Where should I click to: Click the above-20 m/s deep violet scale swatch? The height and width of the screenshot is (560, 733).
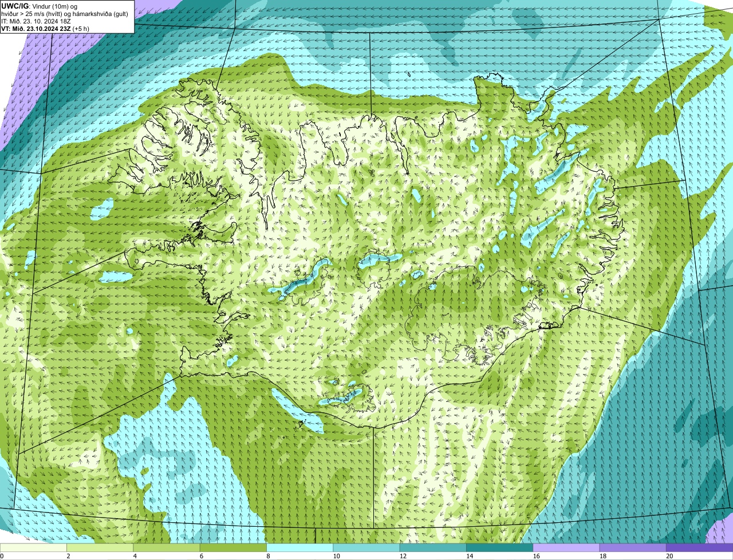(x=700, y=547)
